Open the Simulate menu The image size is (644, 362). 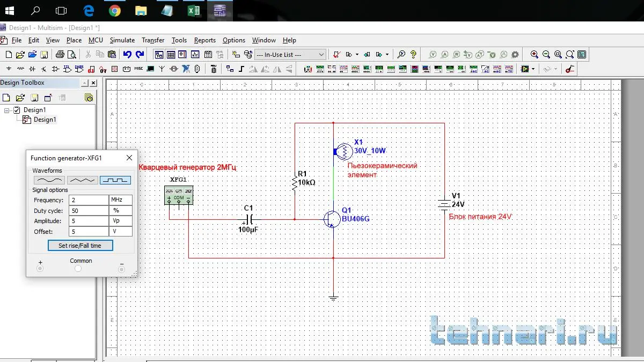coord(122,40)
